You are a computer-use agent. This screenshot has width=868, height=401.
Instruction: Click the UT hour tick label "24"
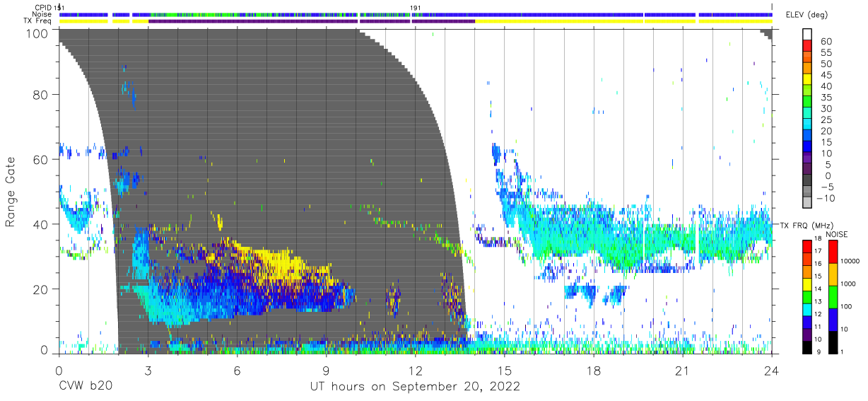pos(772,371)
